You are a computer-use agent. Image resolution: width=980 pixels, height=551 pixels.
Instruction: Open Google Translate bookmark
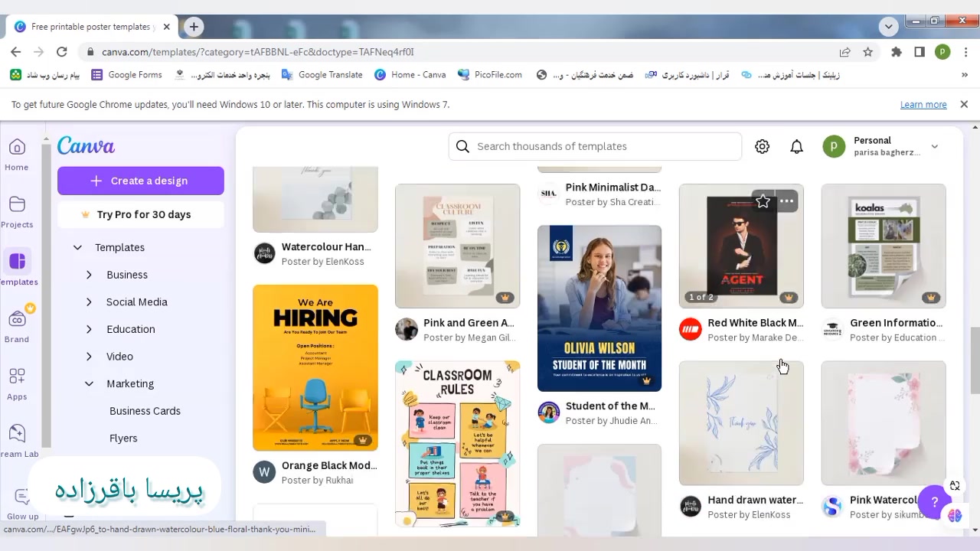(x=322, y=75)
